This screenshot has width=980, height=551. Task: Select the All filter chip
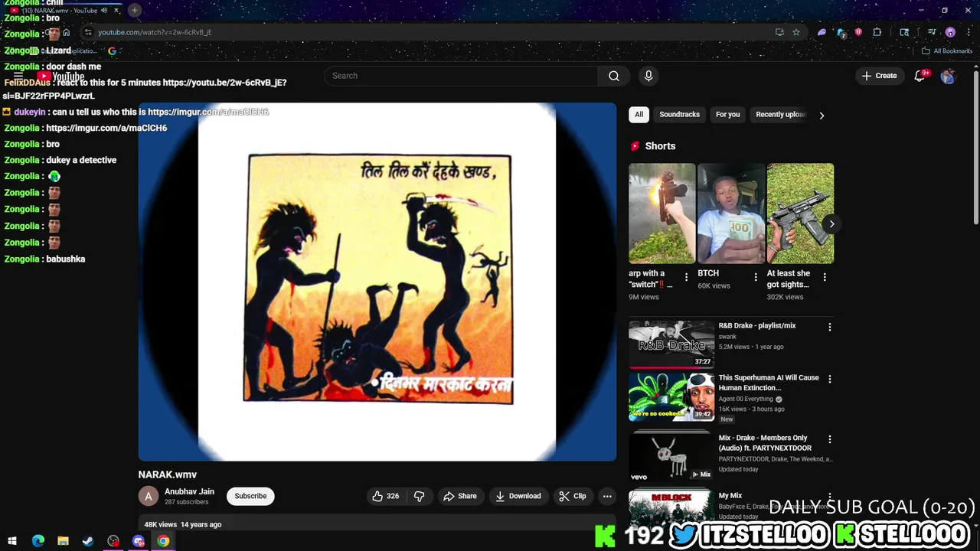pos(639,115)
